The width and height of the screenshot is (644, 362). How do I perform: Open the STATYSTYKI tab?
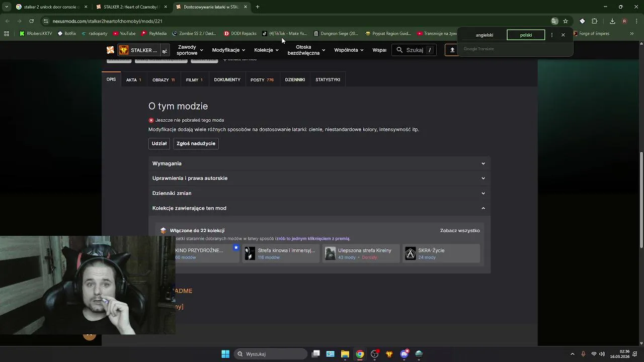pos(328,79)
